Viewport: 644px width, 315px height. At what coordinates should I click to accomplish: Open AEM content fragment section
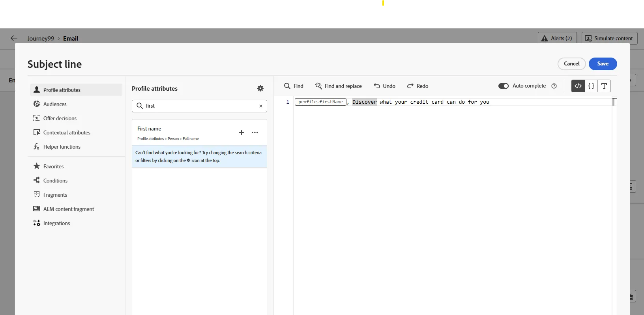[x=76, y=209]
